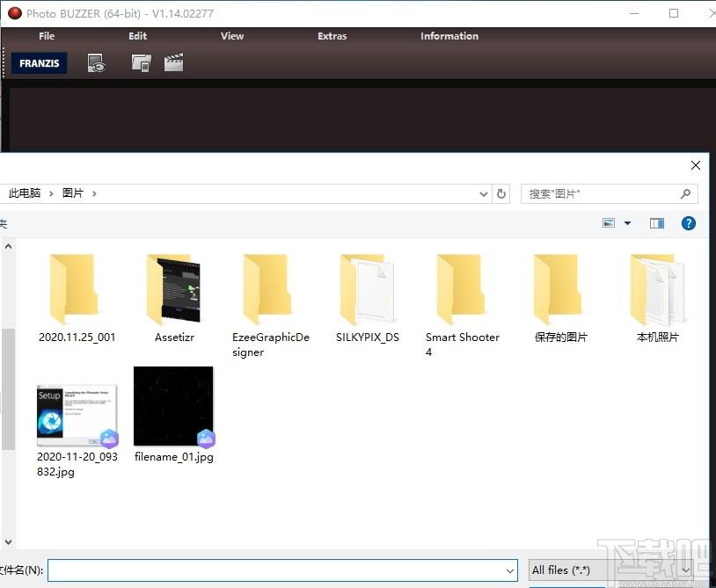
Task: Click the Smart Shooter 4 name label
Action: point(462,345)
